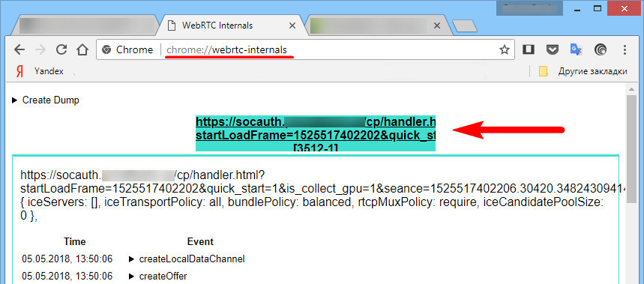Open a new tab
This screenshot has height=284, width=644.
point(465,26)
